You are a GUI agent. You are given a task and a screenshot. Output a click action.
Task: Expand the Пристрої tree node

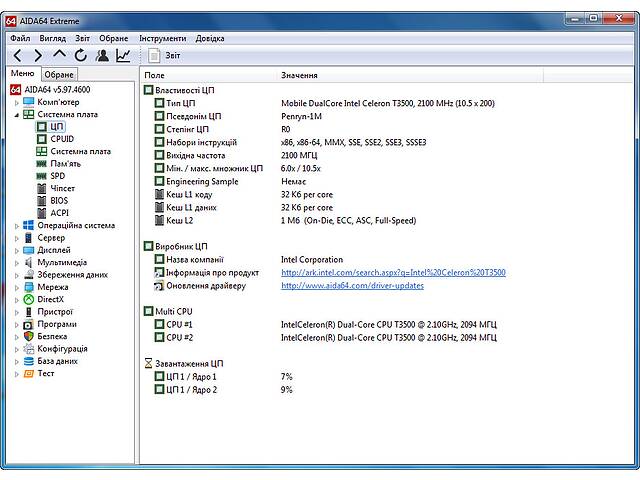click(x=17, y=313)
